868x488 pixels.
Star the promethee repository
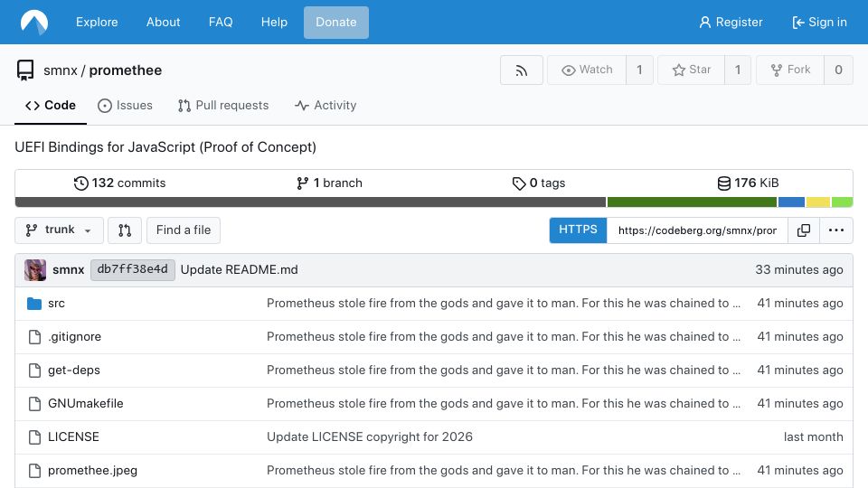coord(692,70)
